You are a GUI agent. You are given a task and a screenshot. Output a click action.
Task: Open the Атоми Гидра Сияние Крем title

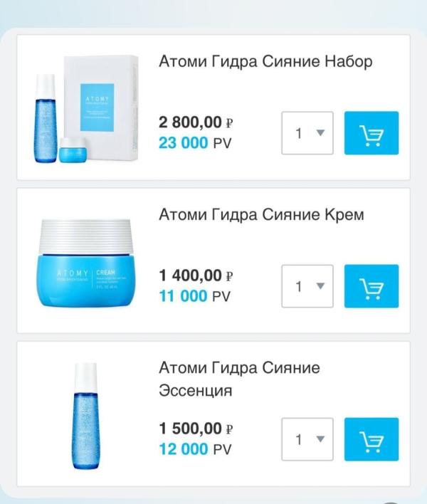click(261, 214)
